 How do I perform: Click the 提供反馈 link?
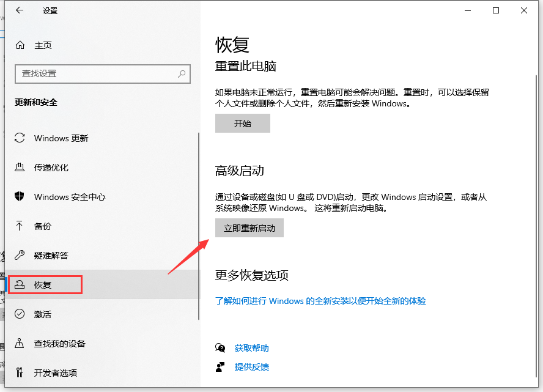[x=251, y=367]
